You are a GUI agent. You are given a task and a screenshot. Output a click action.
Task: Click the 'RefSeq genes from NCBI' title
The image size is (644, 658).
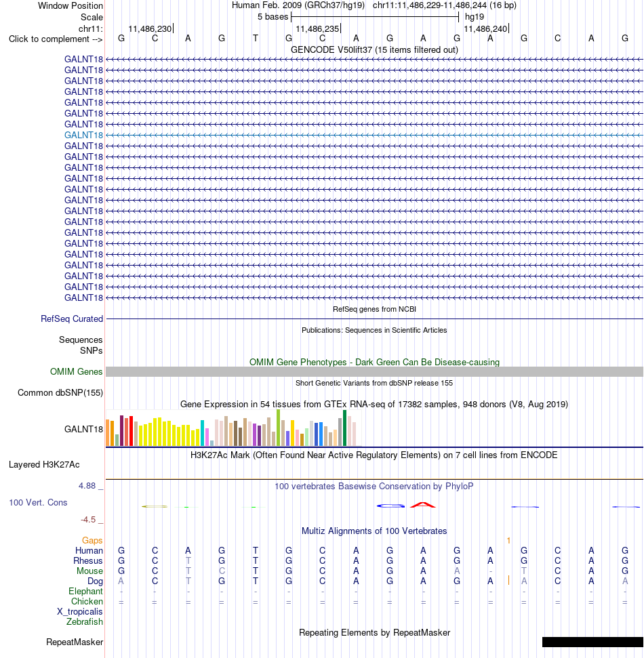(x=374, y=309)
